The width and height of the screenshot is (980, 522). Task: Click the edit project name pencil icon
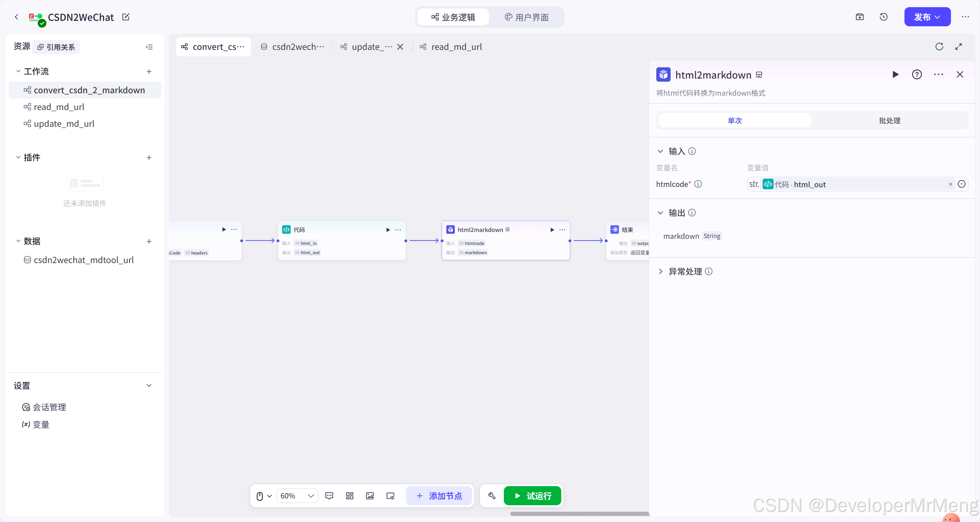(x=125, y=17)
